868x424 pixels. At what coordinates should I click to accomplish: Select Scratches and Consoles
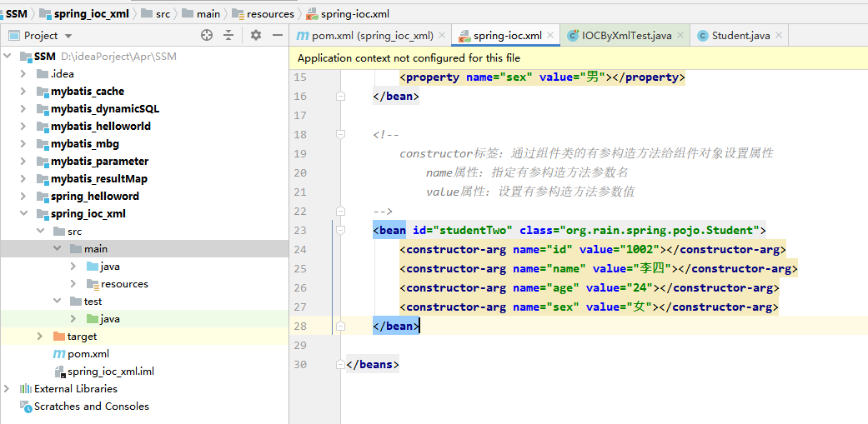click(x=92, y=407)
